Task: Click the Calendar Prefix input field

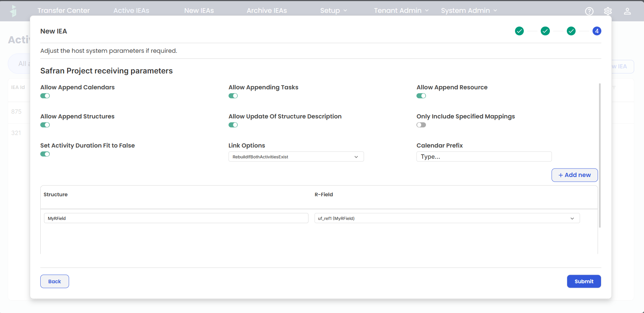Action: click(x=484, y=157)
